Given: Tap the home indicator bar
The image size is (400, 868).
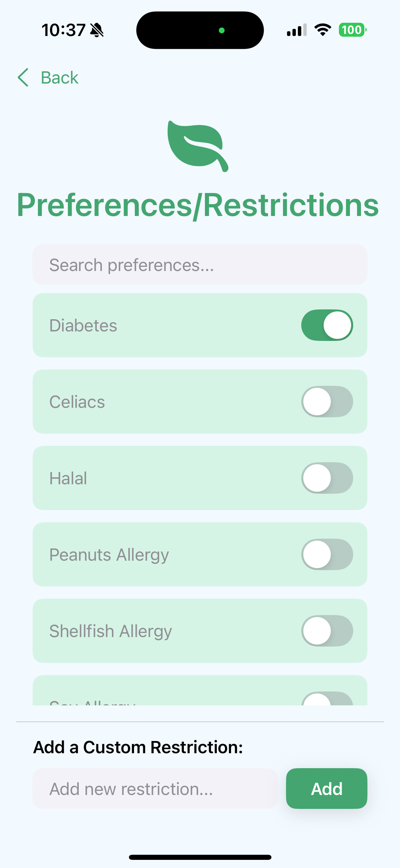Looking at the screenshot, I should [x=200, y=857].
